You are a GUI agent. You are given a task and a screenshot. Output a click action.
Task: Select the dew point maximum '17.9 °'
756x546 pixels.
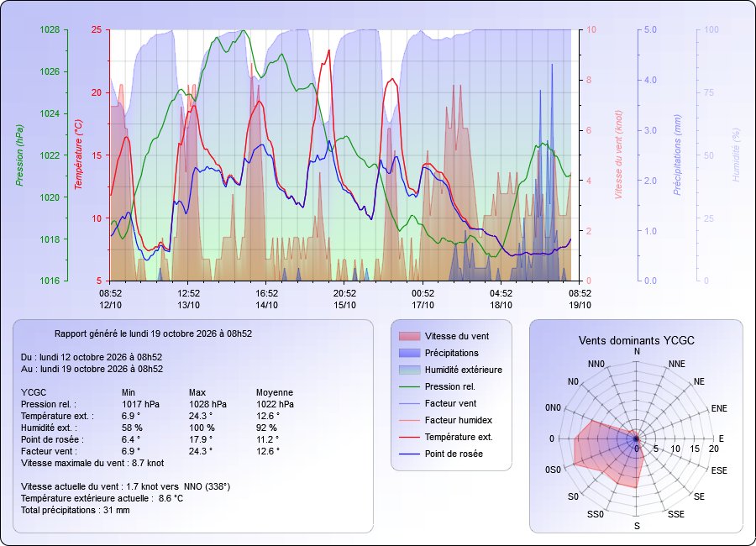[200, 439]
